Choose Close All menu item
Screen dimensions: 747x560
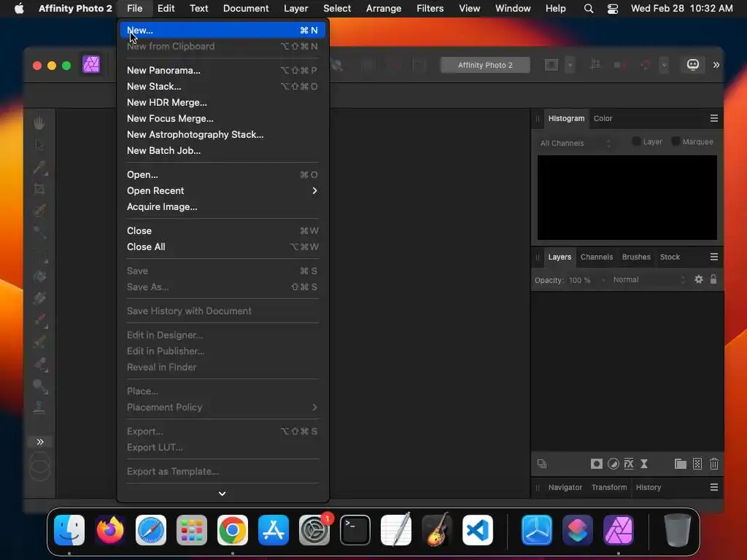(222, 246)
